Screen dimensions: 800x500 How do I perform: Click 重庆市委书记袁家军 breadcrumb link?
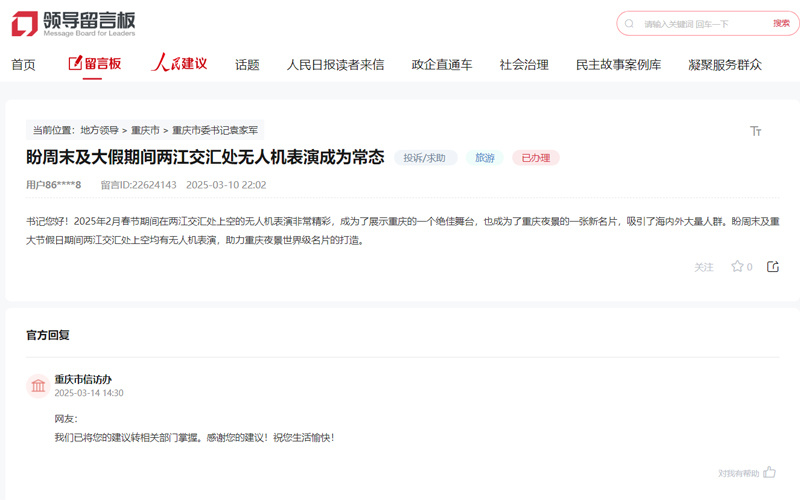[215, 130]
